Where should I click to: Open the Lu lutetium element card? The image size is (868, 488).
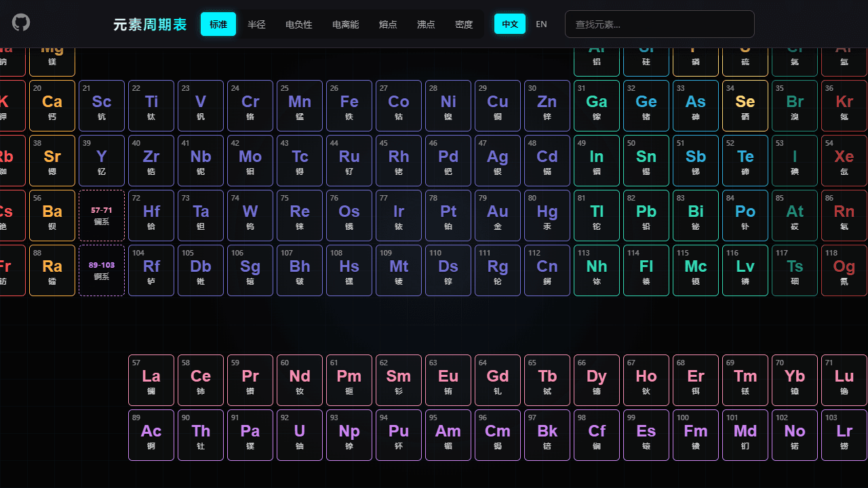coord(844,380)
